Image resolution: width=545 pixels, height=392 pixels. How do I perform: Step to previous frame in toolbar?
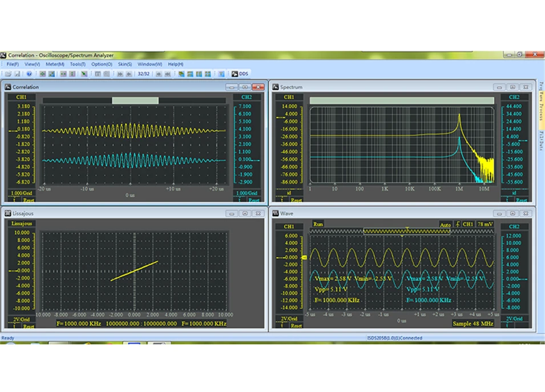pos(128,74)
